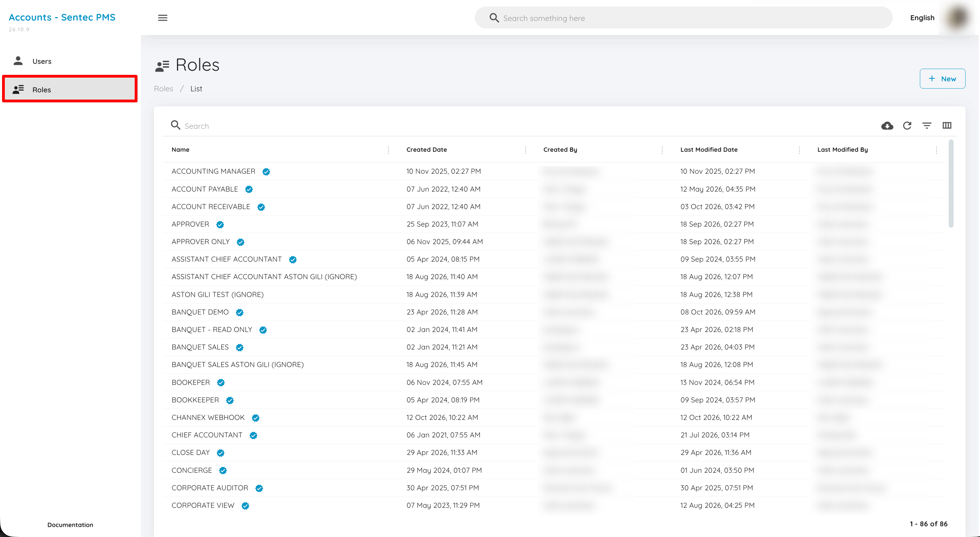
Task: Open Users in the sidebar
Action: pyautogui.click(x=70, y=61)
